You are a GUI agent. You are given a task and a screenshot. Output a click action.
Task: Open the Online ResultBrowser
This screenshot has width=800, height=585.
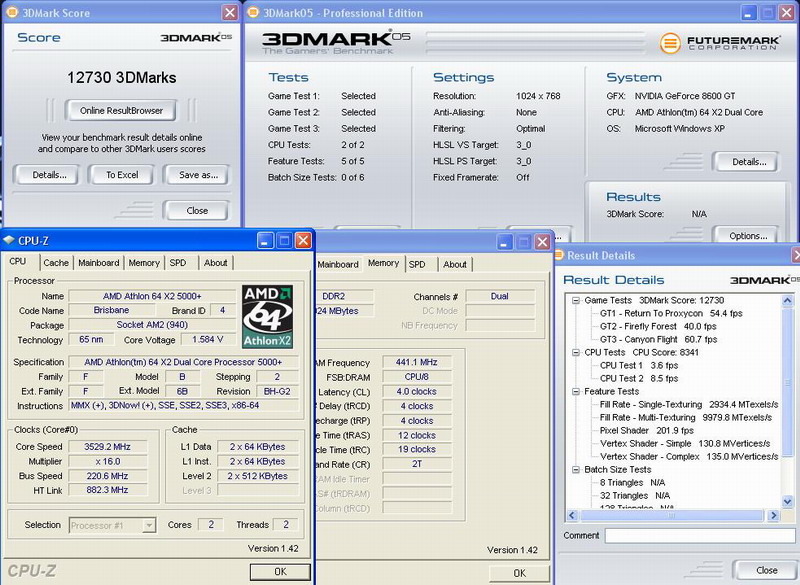click(x=121, y=111)
